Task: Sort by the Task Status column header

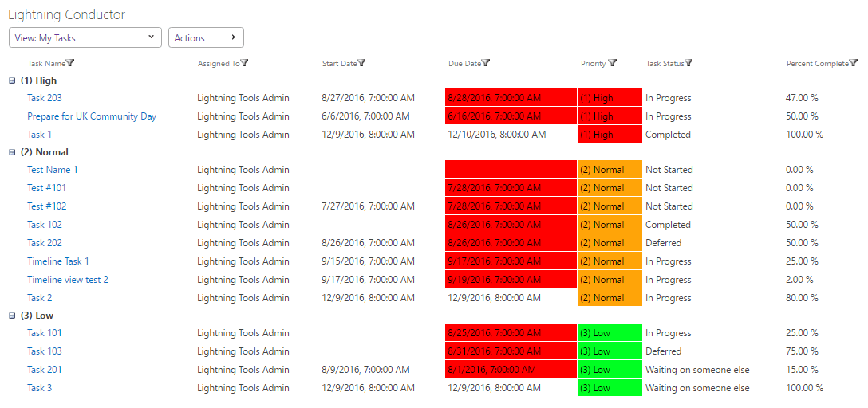Action: pyautogui.click(x=665, y=64)
